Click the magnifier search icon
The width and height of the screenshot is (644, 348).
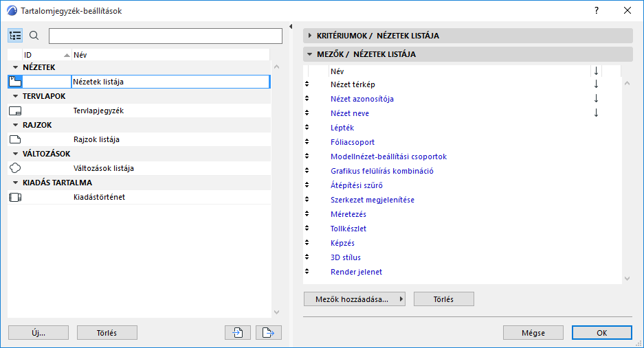[34, 36]
